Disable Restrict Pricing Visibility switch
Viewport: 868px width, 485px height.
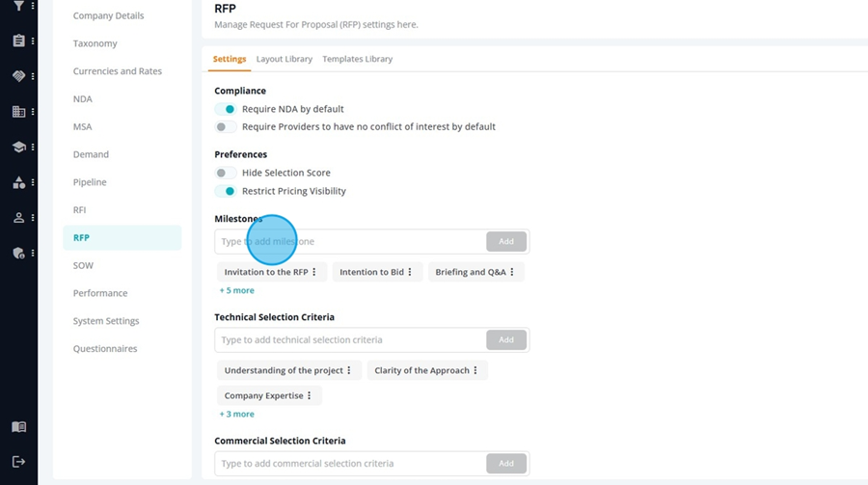point(226,191)
